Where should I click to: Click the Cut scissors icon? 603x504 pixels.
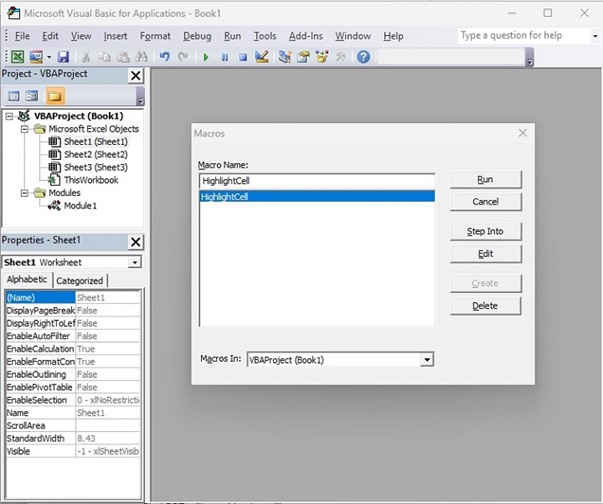86,57
